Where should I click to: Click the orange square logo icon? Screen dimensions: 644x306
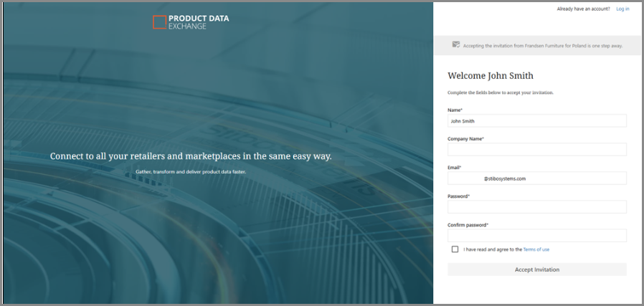click(159, 22)
